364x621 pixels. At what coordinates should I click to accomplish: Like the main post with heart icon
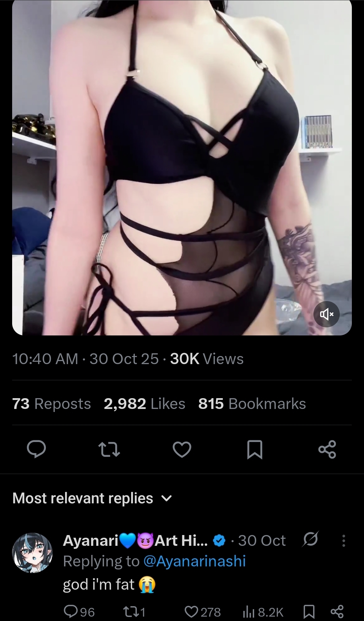coord(182,449)
